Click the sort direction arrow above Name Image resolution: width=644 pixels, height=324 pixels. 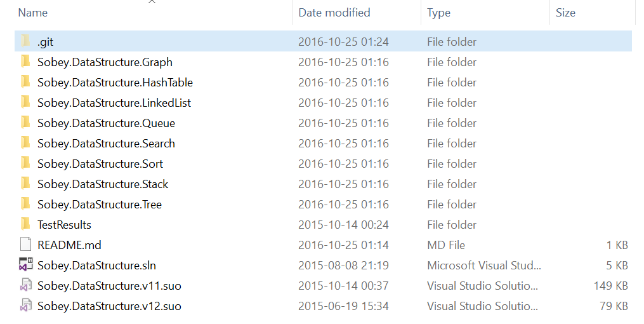[152, 3]
